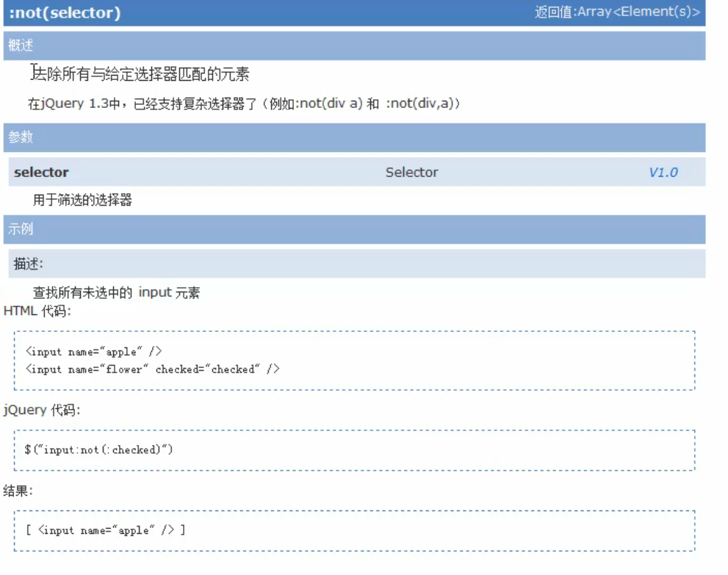Open the V1.0 version link
This screenshot has width=728, height=575.
[663, 173]
